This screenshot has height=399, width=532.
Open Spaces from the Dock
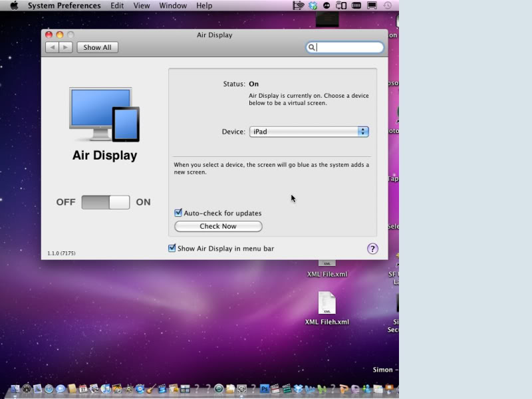(x=186, y=389)
